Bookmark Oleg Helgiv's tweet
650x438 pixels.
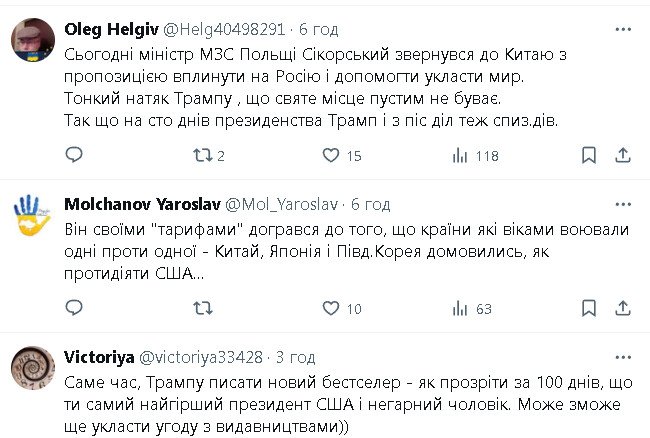point(589,155)
